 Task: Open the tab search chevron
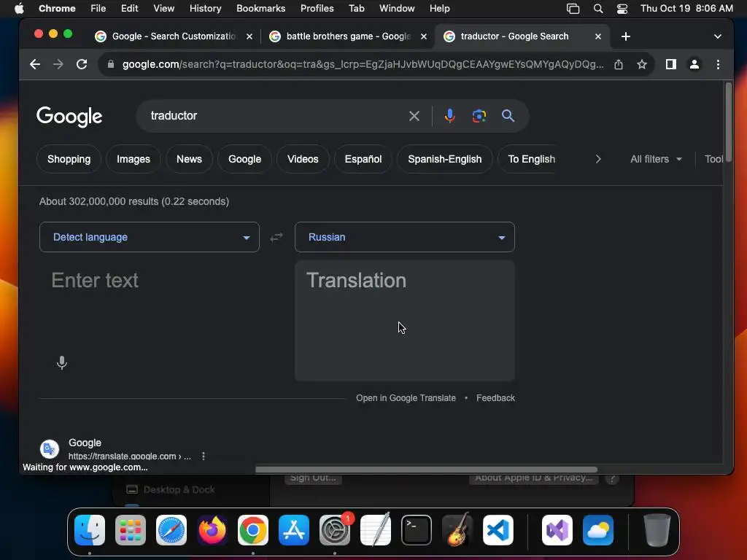(718, 36)
